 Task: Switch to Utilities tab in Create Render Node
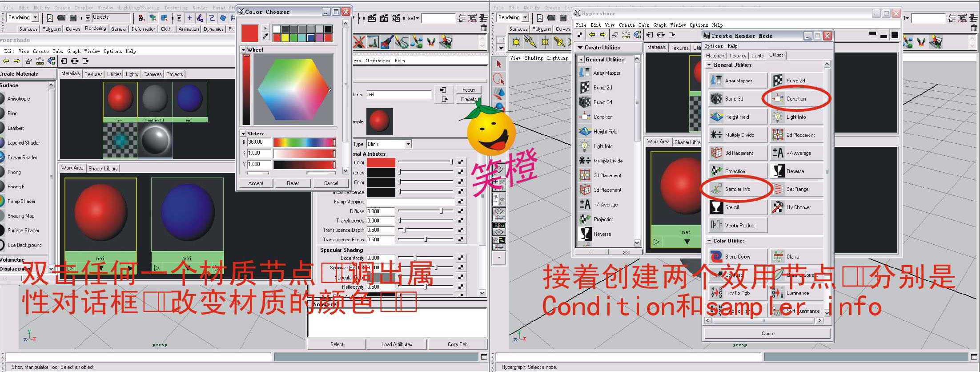(x=776, y=55)
